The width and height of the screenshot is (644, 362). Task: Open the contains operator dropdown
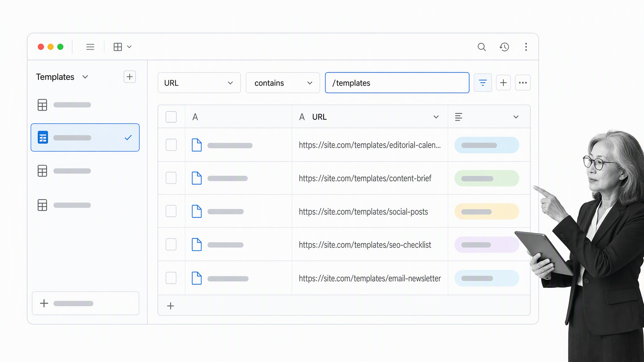coord(283,83)
